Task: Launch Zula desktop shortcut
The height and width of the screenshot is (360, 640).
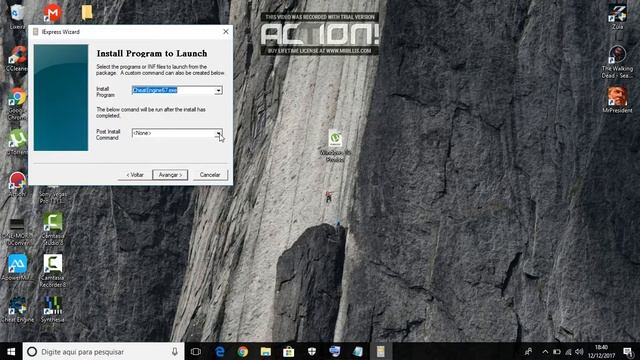Action: (x=617, y=16)
